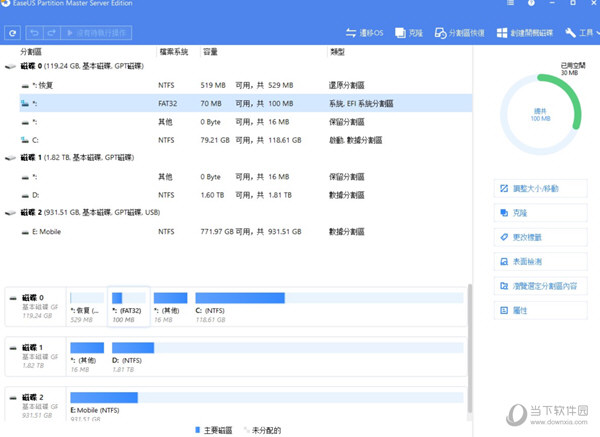Click the 分割區 column header

coord(31,52)
